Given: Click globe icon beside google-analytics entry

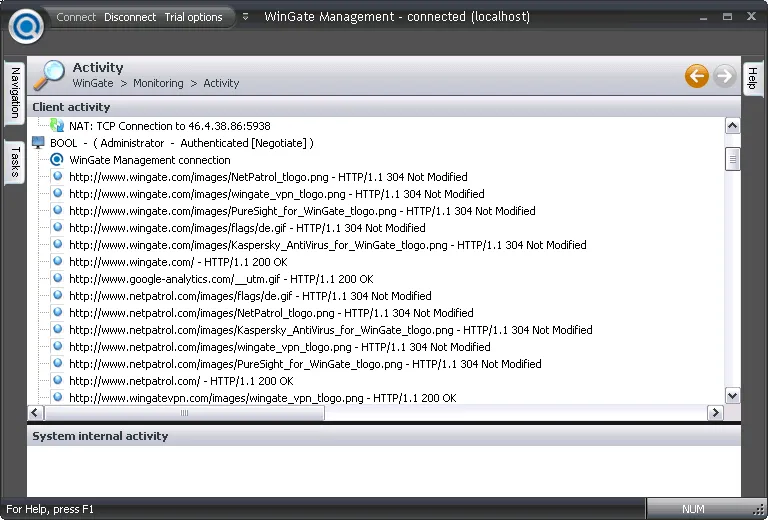Looking at the screenshot, I should pos(57,279).
